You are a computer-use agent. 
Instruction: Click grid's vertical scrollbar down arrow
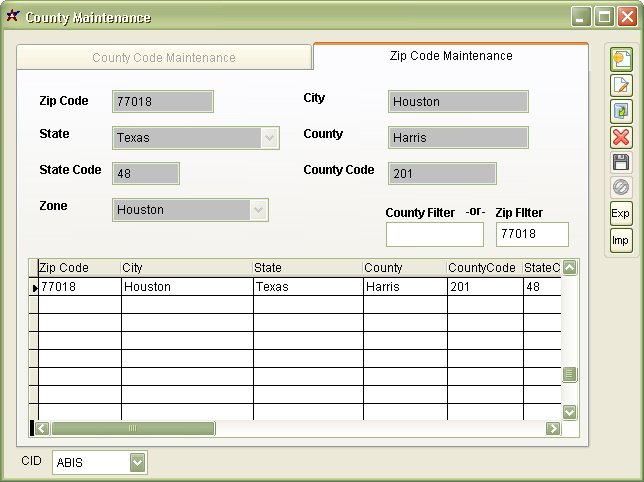point(569,412)
